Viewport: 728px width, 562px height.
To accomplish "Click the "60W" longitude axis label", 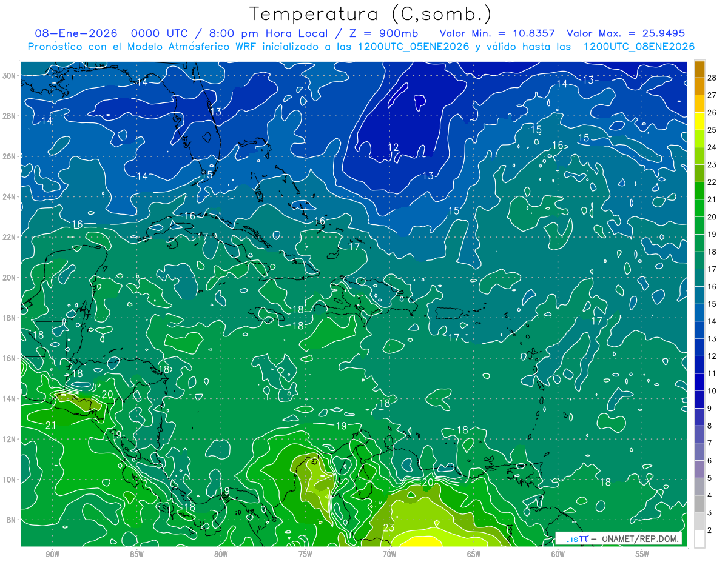I will tap(558, 554).
